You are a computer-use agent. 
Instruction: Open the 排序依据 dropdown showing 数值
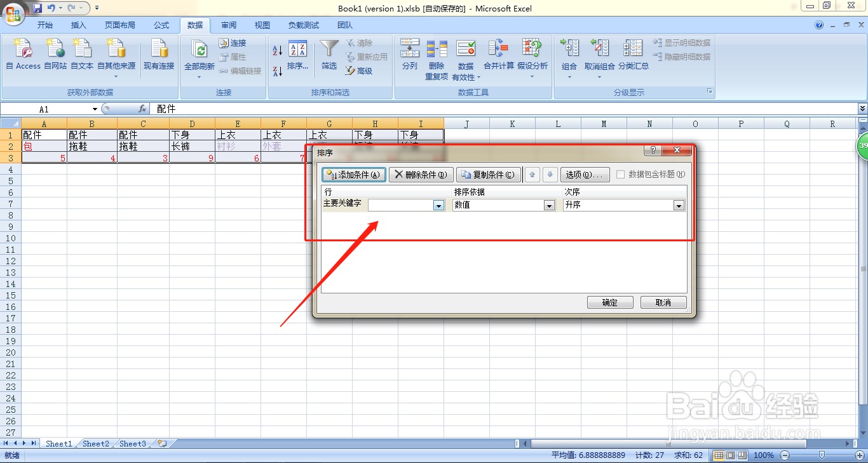[550, 205]
